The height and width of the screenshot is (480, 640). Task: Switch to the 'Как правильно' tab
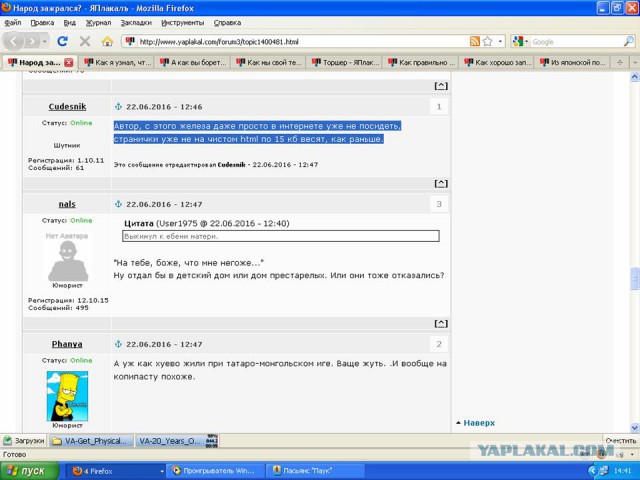(x=421, y=62)
